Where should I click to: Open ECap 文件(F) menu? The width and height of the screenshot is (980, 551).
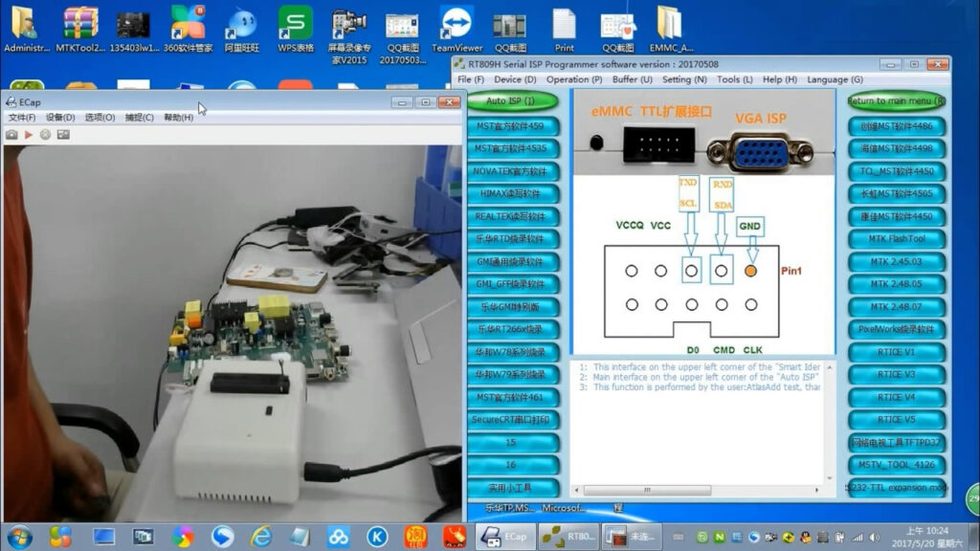point(22,118)
